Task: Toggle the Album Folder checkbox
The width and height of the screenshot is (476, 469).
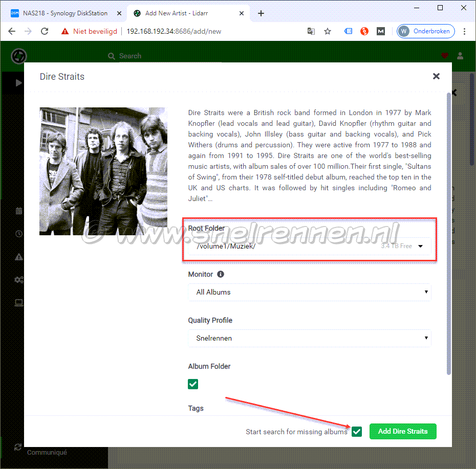Action: [193, 384]
